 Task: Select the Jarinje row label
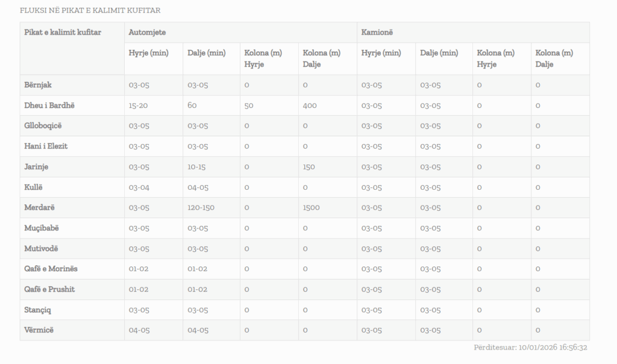pyautogui.click(x=37, y=167)
